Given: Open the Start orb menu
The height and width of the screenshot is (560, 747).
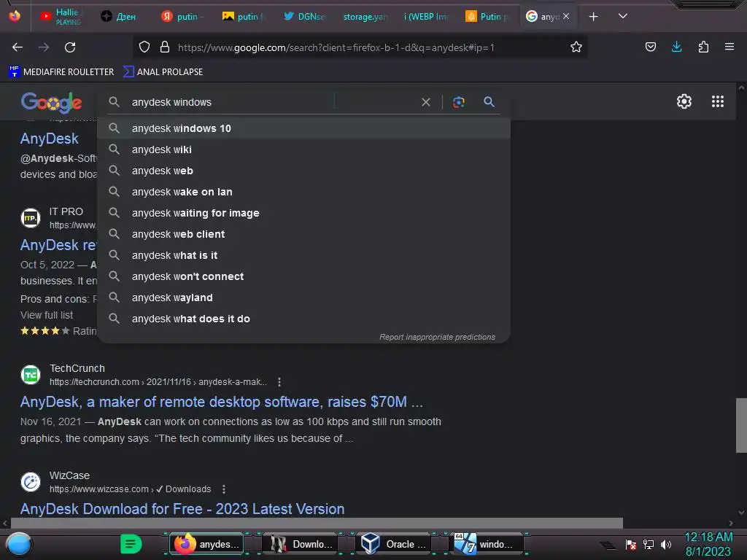Looking at the screenshot, I should [x=19, y=544].
